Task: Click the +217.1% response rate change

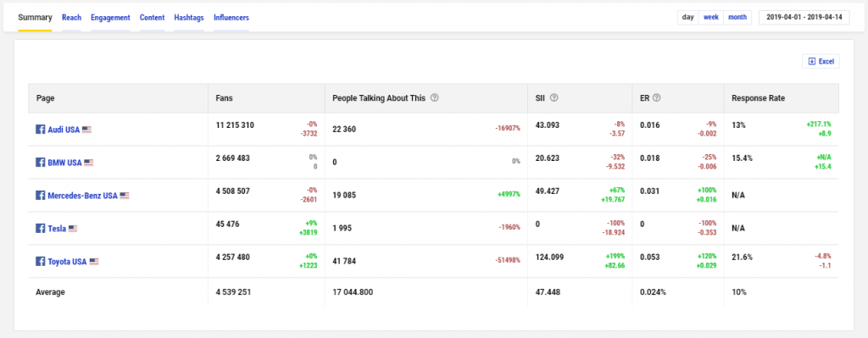Action: [819, 125]
